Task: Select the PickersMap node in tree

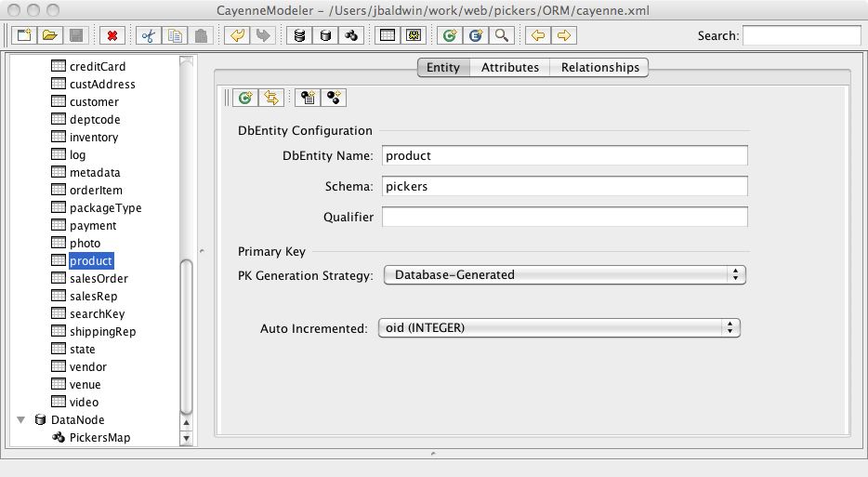Action: [x=99, y=438]
